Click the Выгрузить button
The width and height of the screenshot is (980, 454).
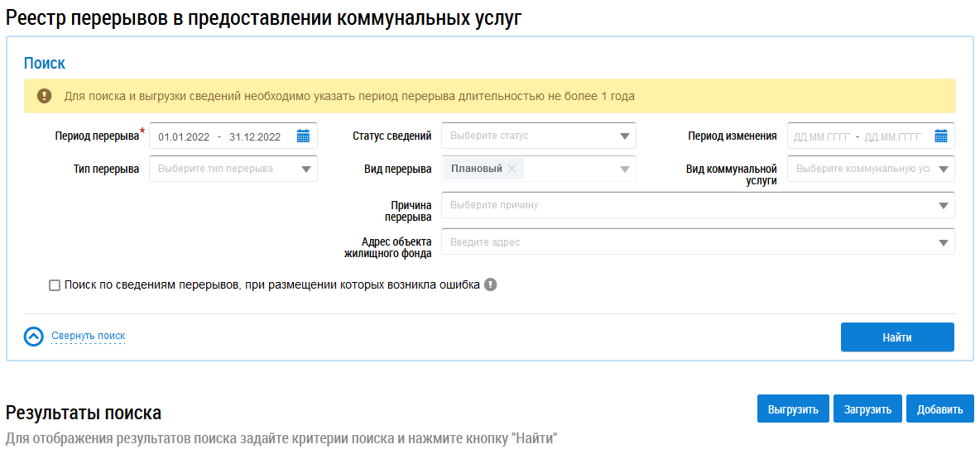[792, 409]
